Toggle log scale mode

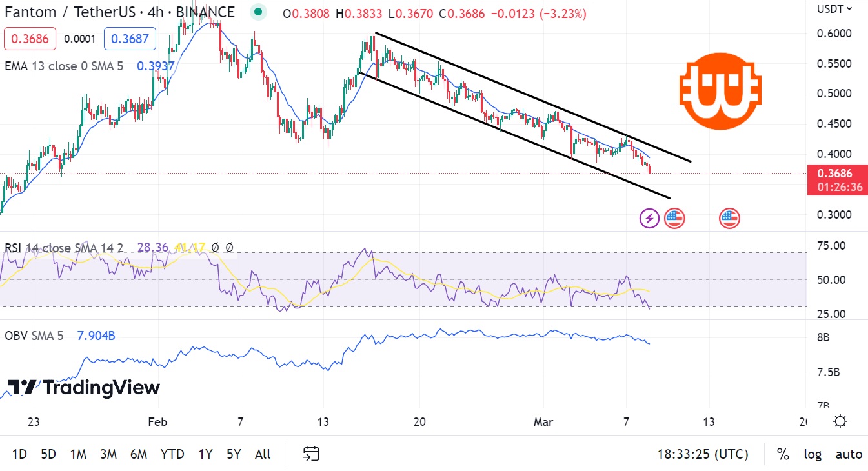pyautogui.click(x=812, y=454)
